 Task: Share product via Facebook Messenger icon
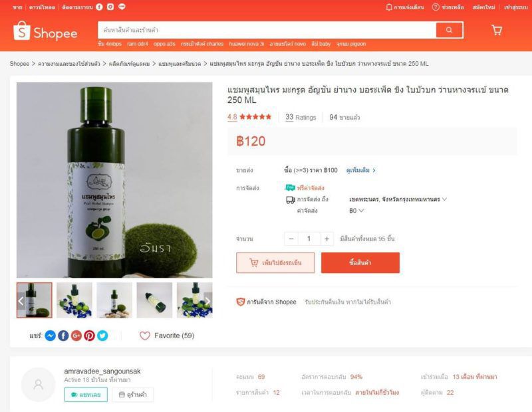tap(51, 336)
